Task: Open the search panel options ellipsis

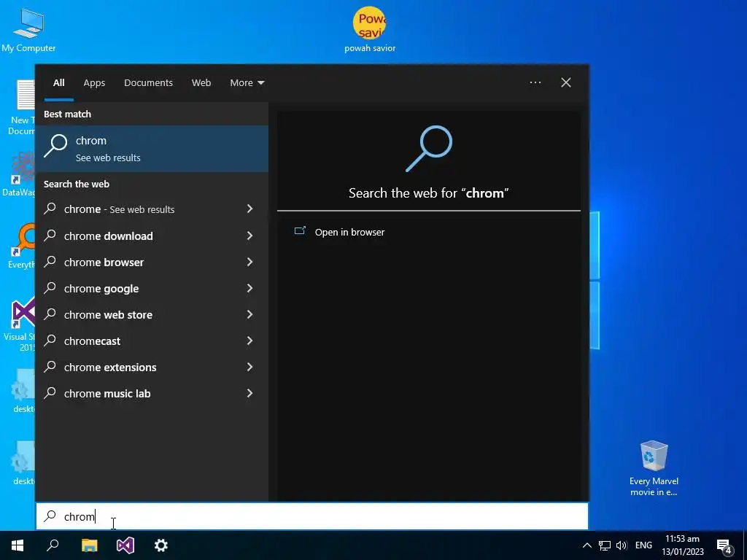Action: 535,82
